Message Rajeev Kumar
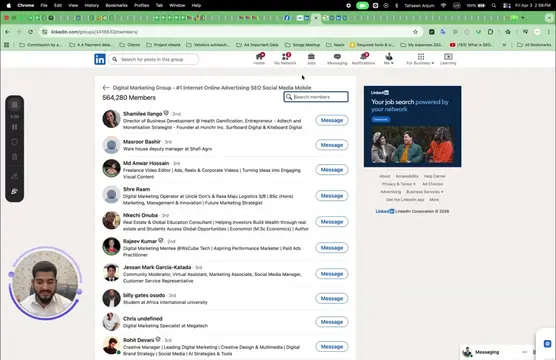This screenshot has height=360, width=556. (332, 248)
